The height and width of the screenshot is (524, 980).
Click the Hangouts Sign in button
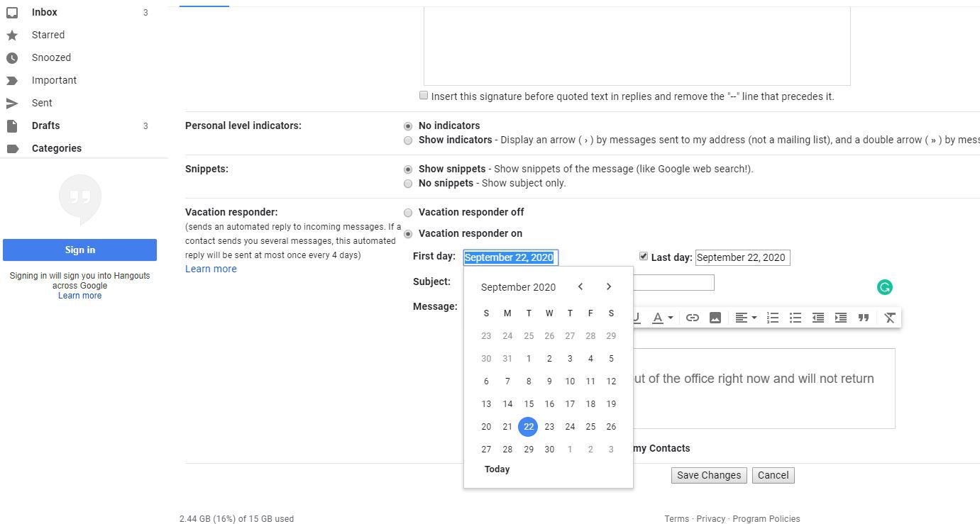[x=79, y=250]
